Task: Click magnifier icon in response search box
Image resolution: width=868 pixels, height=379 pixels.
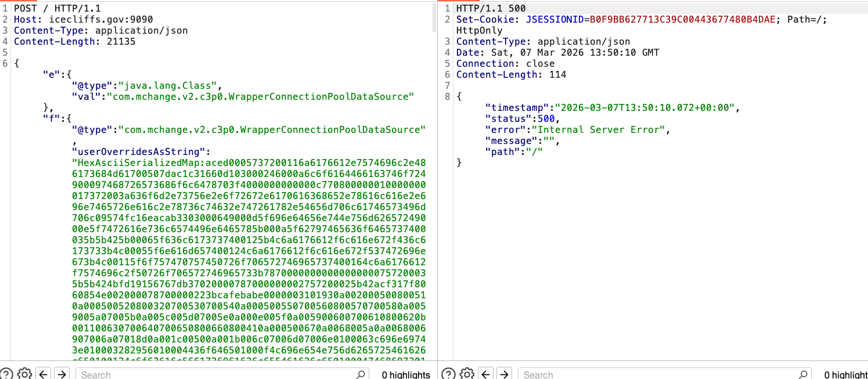Action: click(803, 374)
